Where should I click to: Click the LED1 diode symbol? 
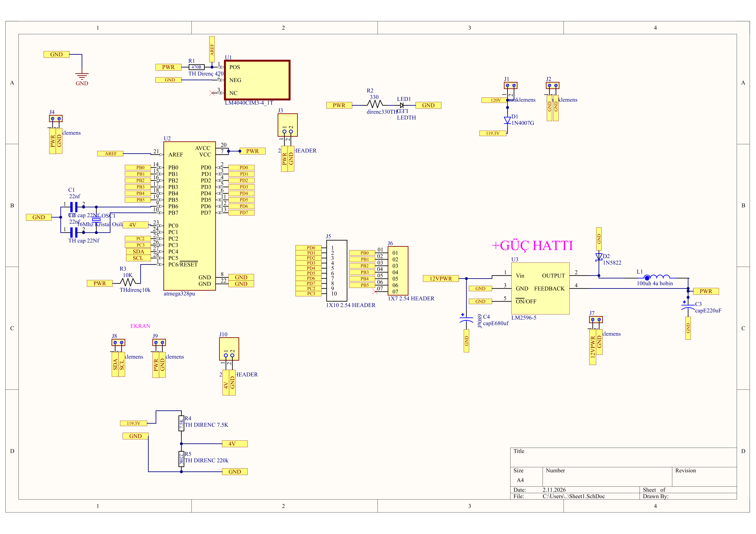[x=402, y=105]
